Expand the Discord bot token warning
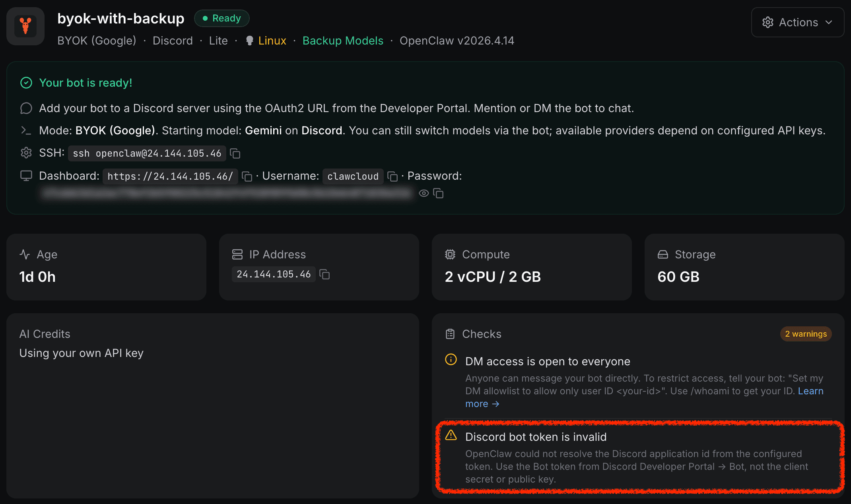 tap(536, 436)
